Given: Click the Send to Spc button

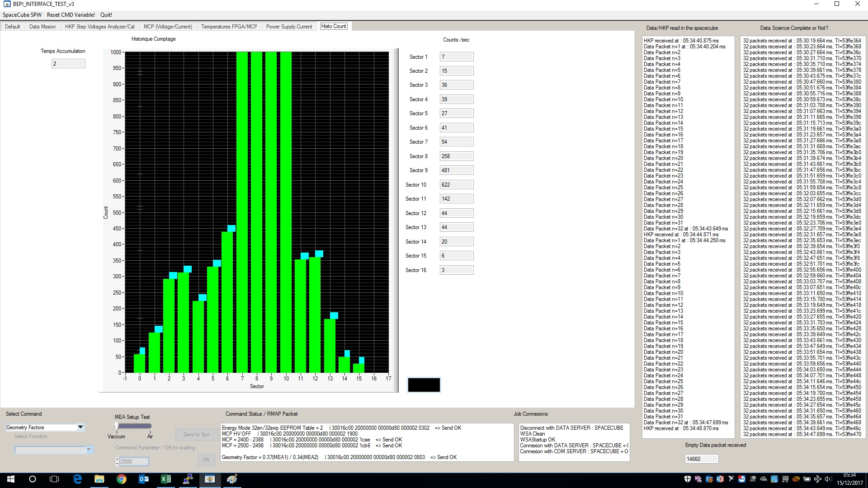Looking at the screenshot, I should (x=196, y=435).
